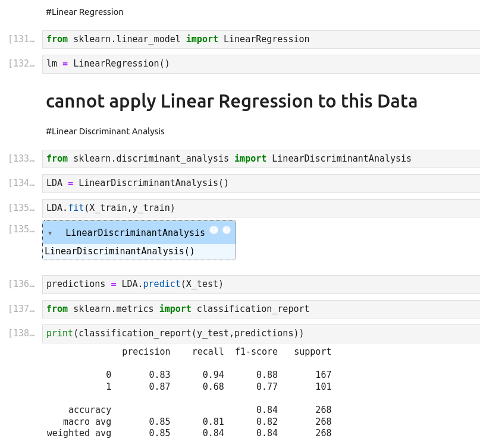Screen dimensions: 480x448
Task: Click the [138] execution prompt label
Action: 22,333
